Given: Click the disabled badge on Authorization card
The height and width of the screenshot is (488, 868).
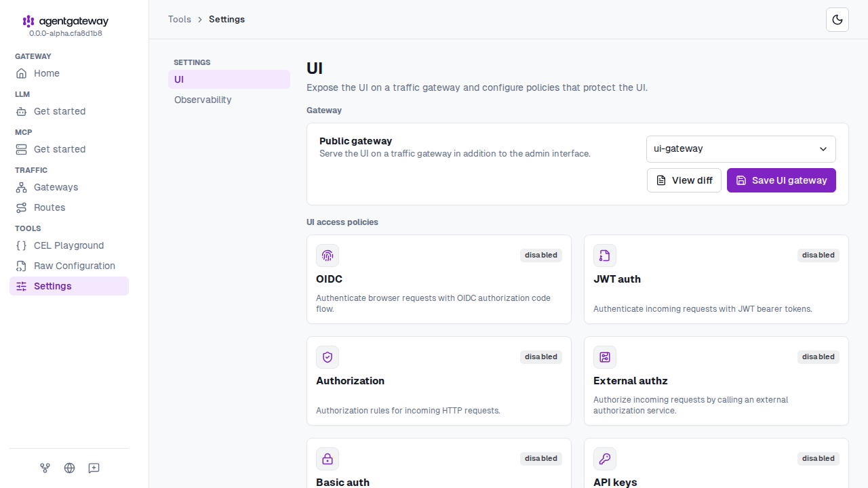Looking at the screenshot, I should [541, 357].
